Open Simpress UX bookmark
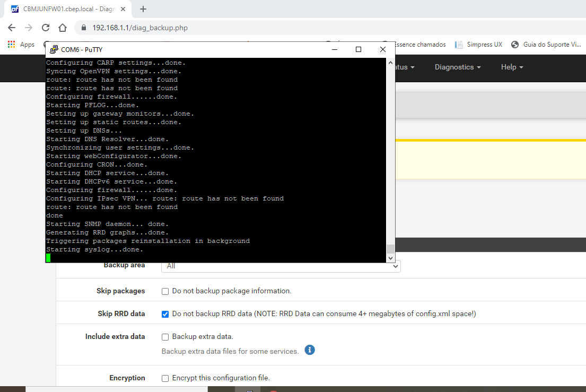 click(x=478, y=45)
